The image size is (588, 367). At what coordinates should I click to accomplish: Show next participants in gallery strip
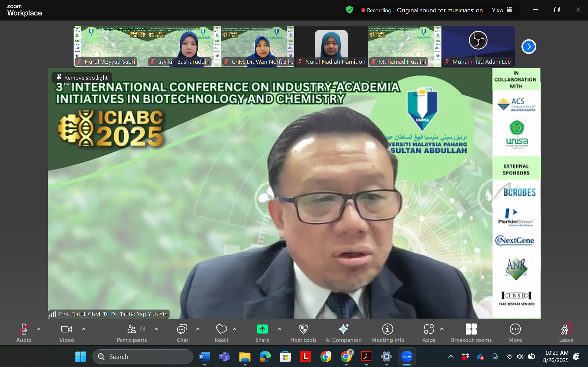529,47
